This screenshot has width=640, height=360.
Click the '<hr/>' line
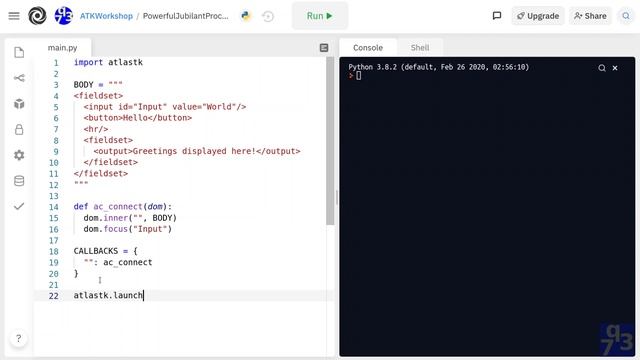(96, 129)
